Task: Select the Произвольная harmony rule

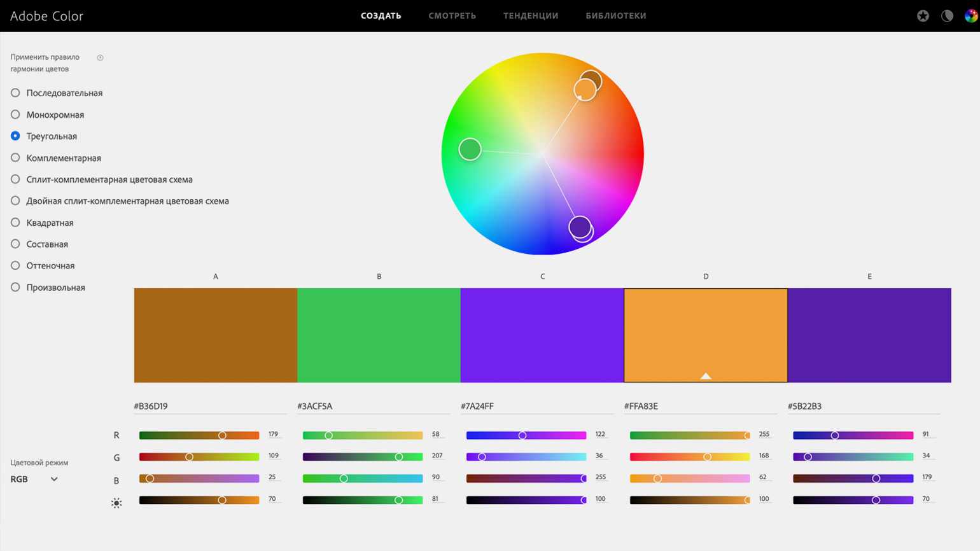Action: point(15,288)
